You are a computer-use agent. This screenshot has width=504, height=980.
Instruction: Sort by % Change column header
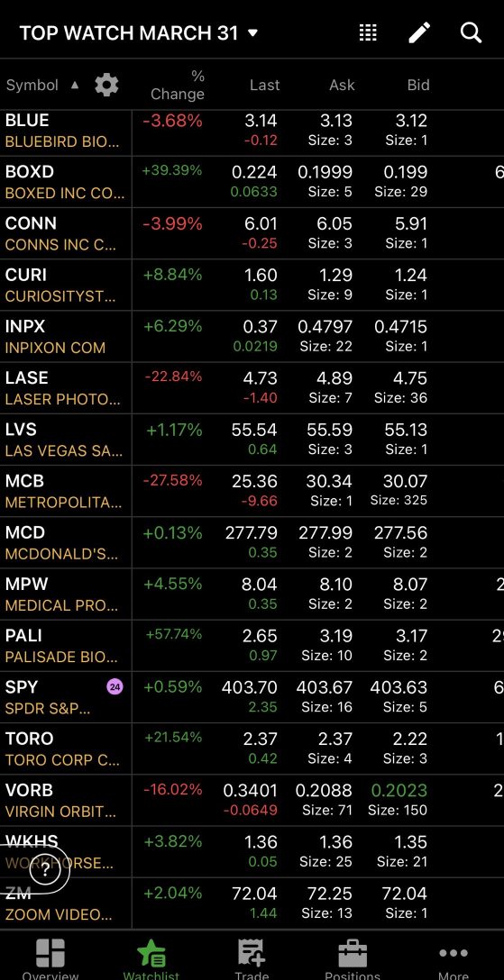tap(178, 85)
